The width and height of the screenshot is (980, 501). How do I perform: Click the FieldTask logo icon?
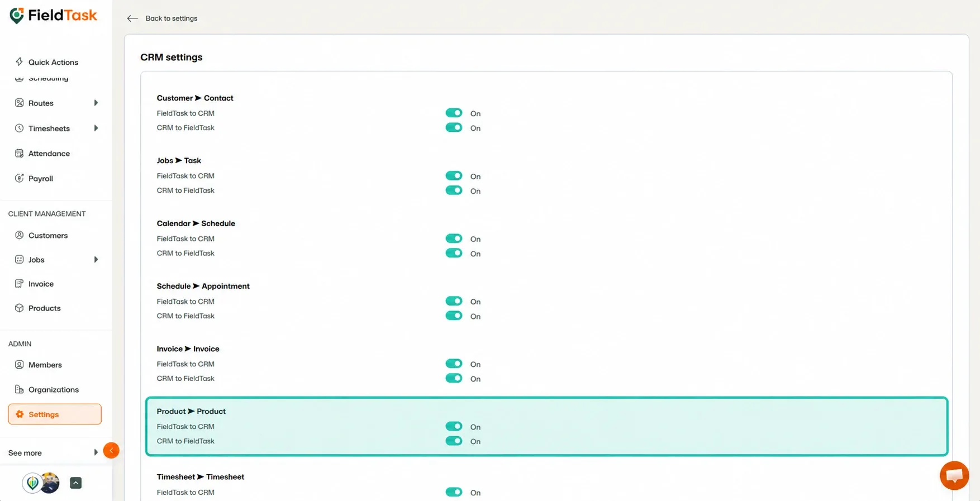(17, 16)
